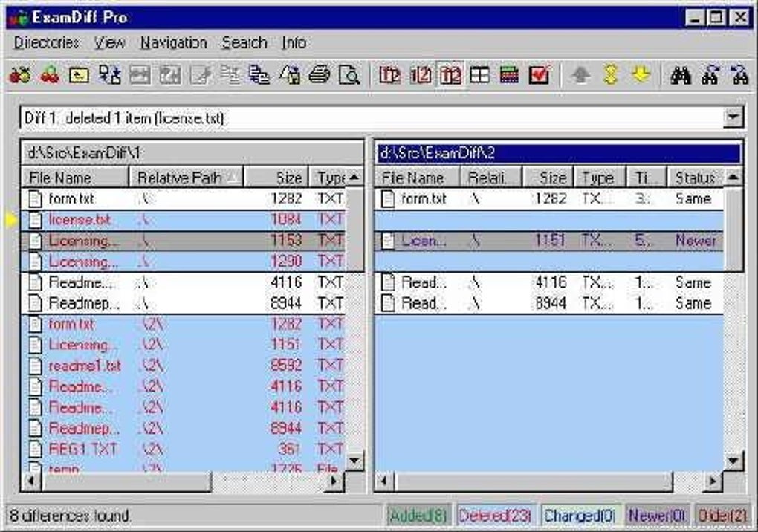
Task: Click the yellow down-arrow next difference icon
Action: click(x=641, y=75)
